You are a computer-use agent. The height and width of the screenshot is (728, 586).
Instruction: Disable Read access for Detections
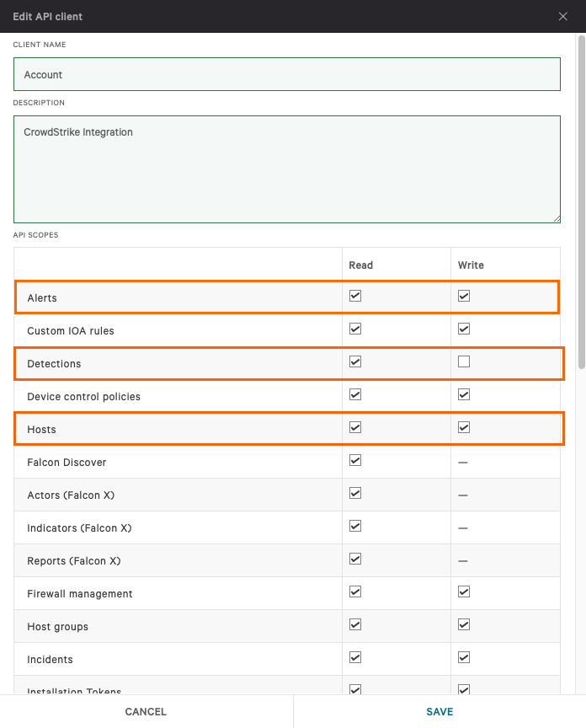click(x=354, y=361)
